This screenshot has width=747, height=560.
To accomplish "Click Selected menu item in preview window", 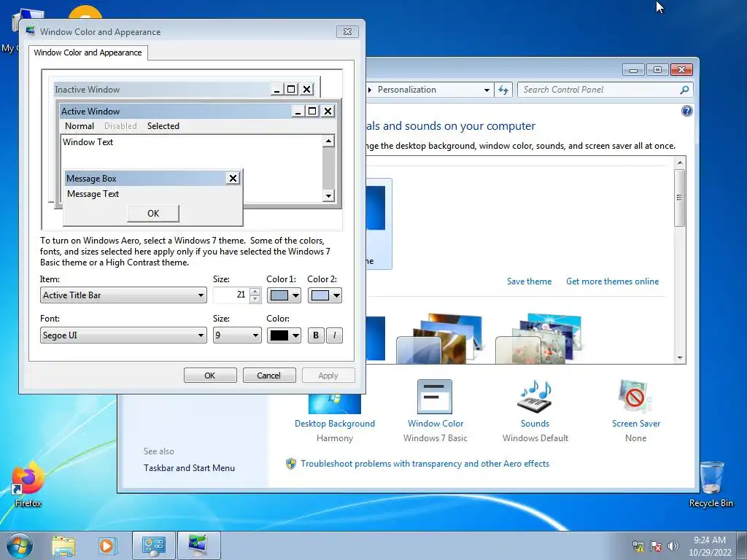I will pyautogui.click(x=163, y=125).
